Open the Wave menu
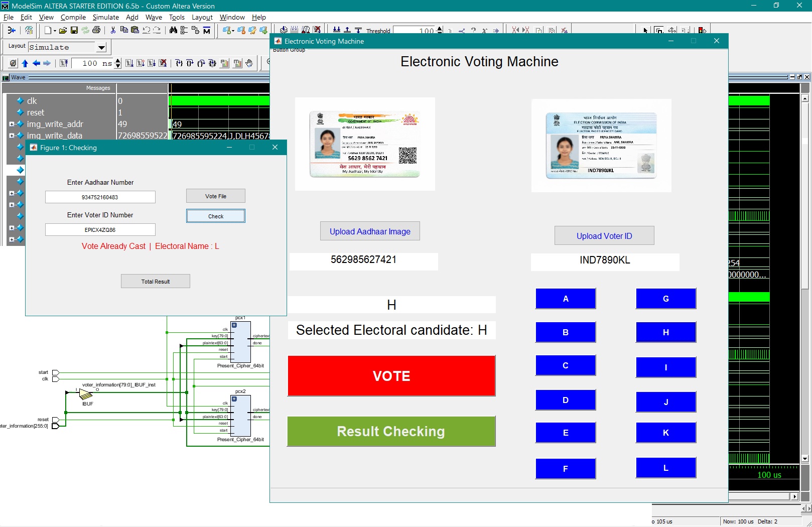 tap(154, 17)
